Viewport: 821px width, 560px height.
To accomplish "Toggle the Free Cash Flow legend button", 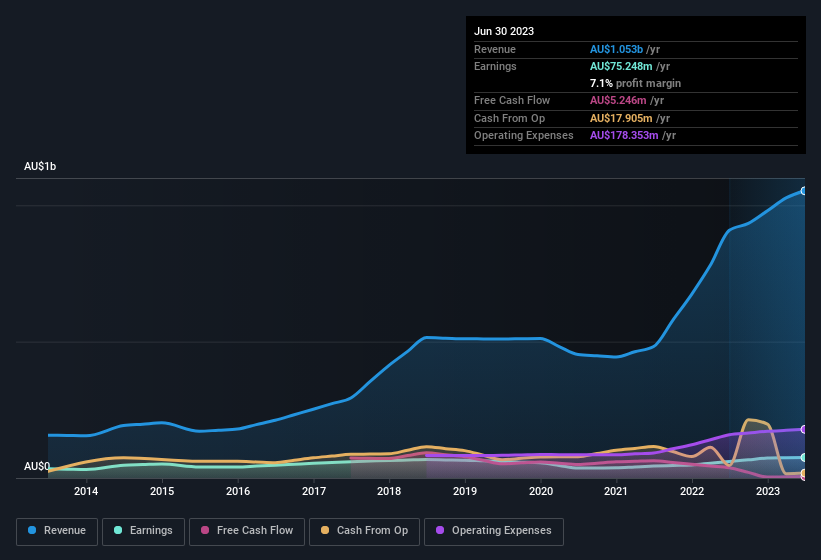I will click(x=247, y=531).
